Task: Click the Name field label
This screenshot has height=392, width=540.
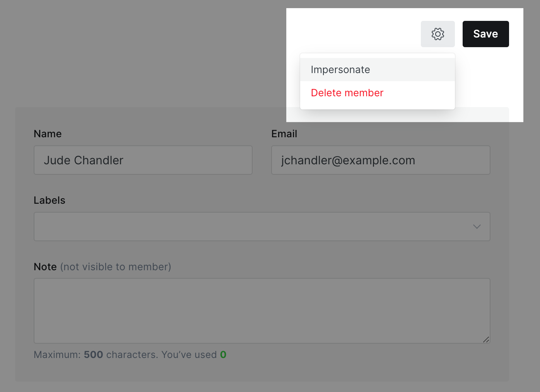Action: coord(48,134)
